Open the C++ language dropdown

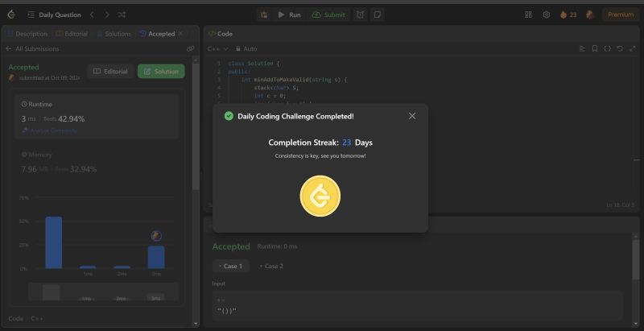[217, 49]
